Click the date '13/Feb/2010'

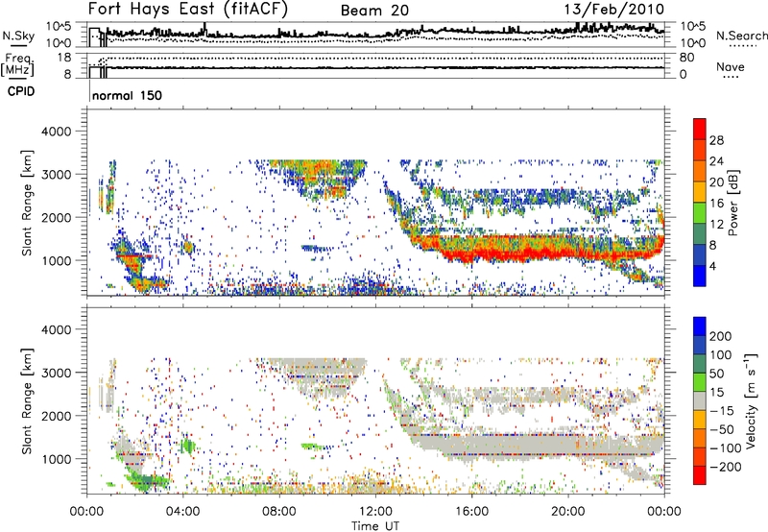coord(614,9)
